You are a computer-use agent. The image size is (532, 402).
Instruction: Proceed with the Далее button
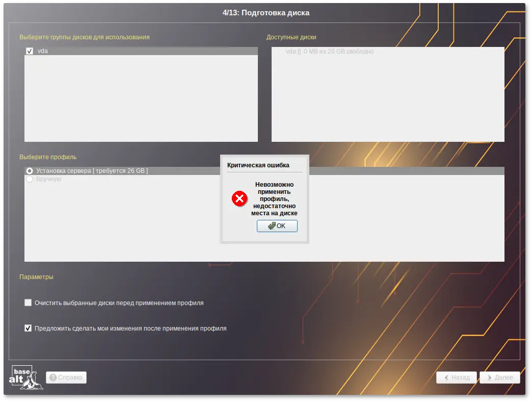click(x=499, y=378)
